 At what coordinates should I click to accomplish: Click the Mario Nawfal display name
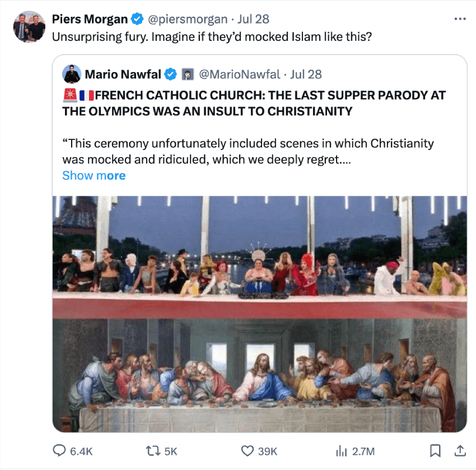tap(123, 74)
